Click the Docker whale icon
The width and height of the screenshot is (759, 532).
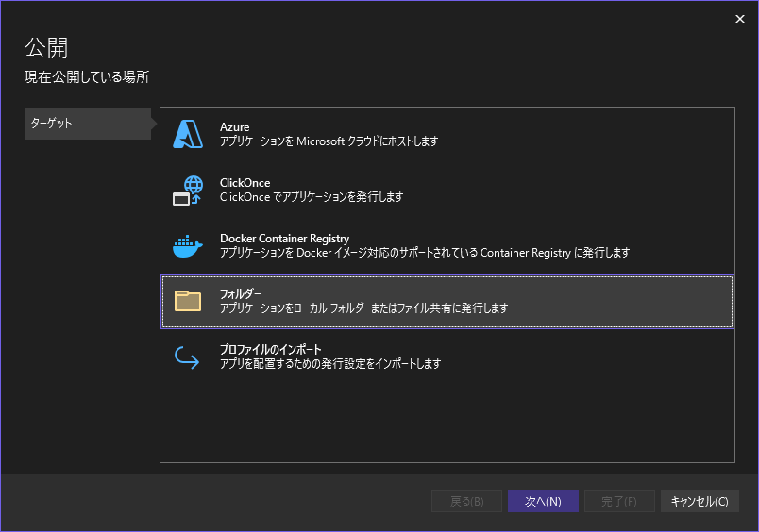[188, 246]
